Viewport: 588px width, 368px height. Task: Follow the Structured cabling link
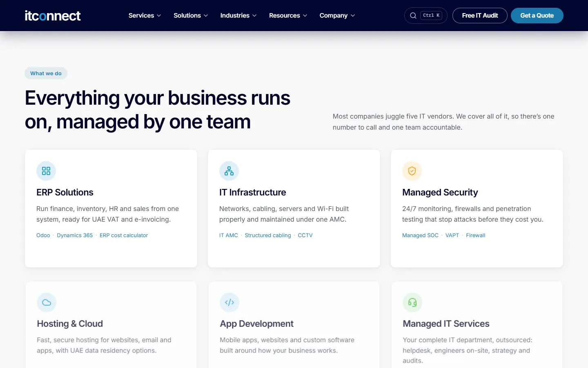tap(268, 235)
